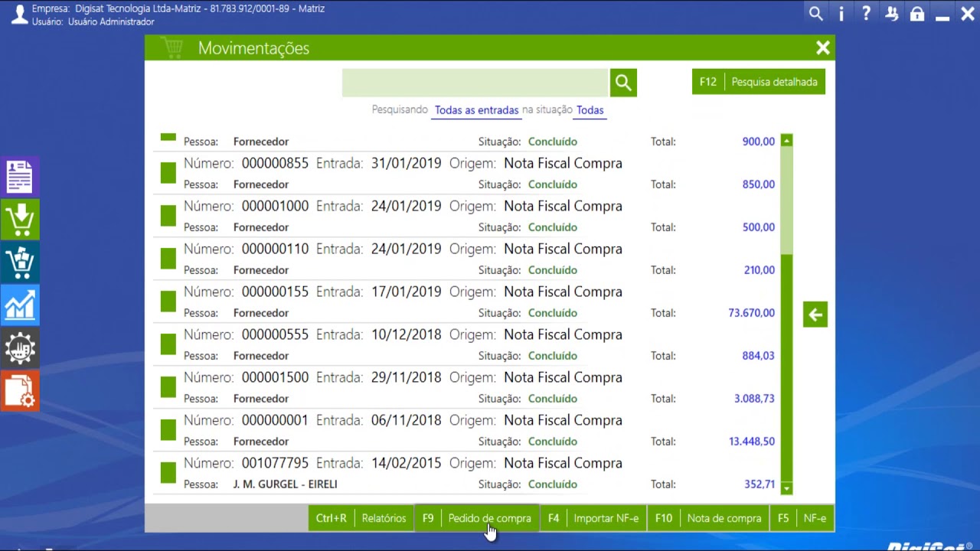
Task: Click Pedido de compra button
Action: [476, 518]
